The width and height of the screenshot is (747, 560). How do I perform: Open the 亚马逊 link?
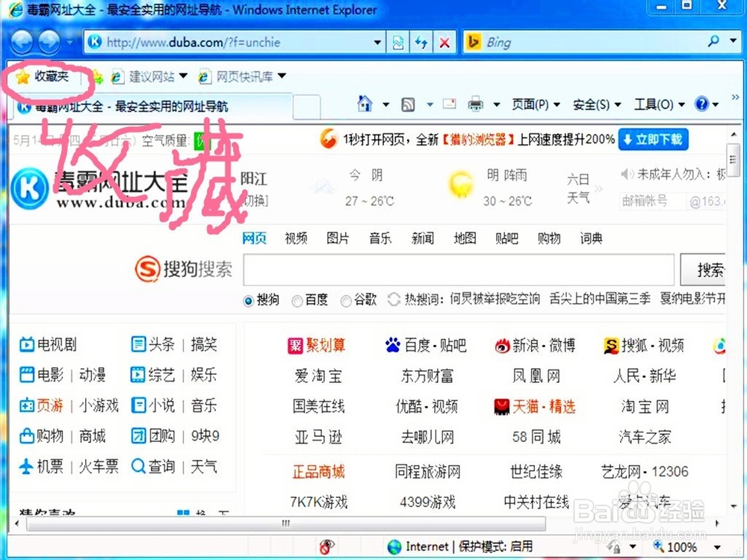coord(317,437)
